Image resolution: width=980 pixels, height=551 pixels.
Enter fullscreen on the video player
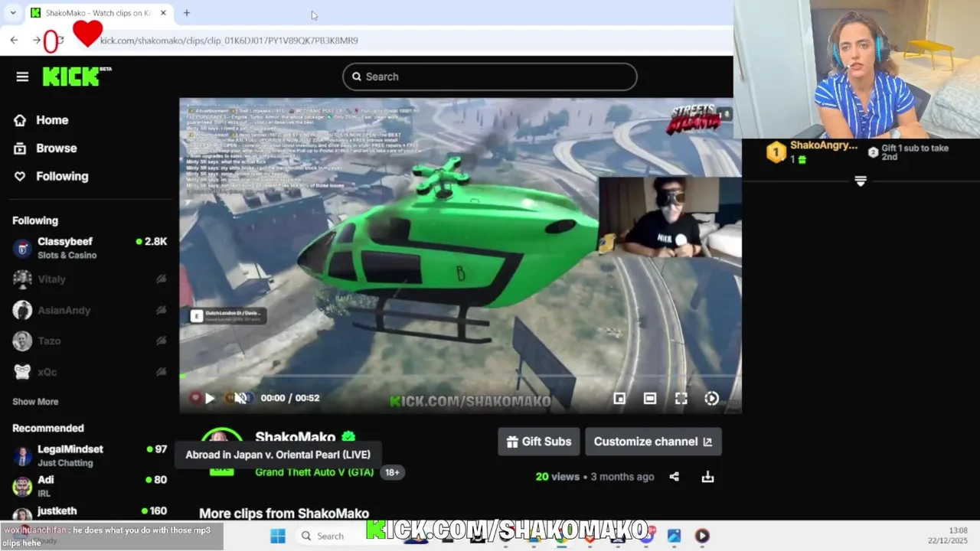point(681,398)
